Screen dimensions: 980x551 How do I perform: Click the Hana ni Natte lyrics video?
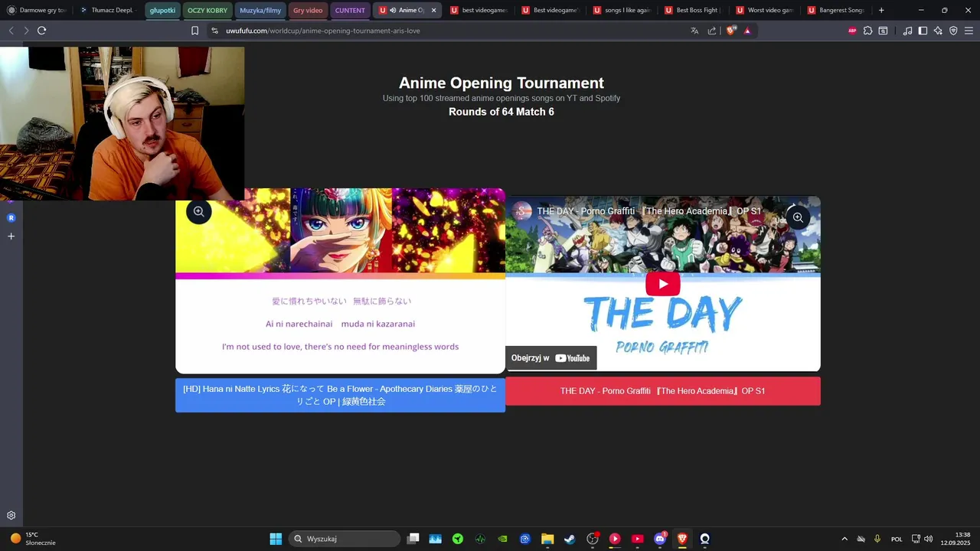[340, 282]
